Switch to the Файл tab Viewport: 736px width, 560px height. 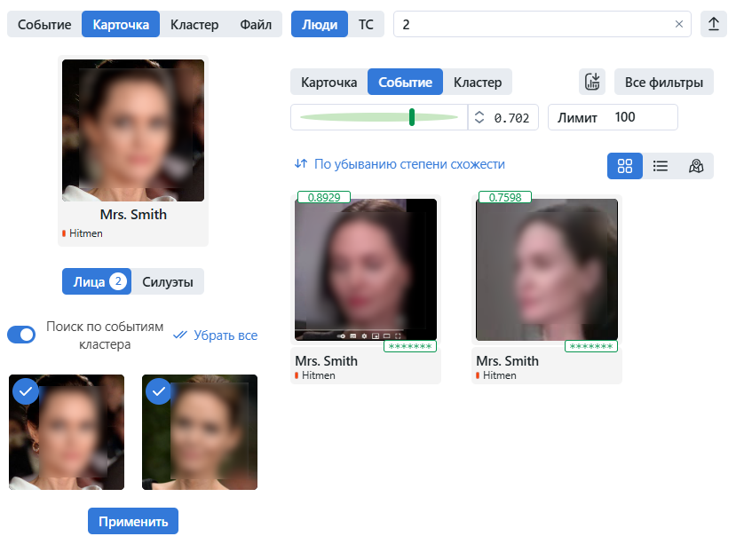coord(256,24)
